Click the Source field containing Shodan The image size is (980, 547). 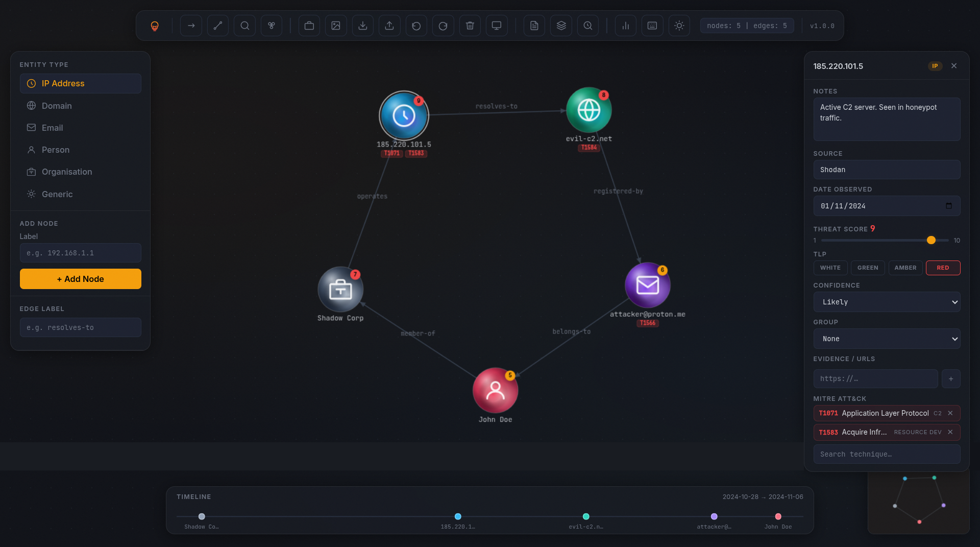coord(887,170)
